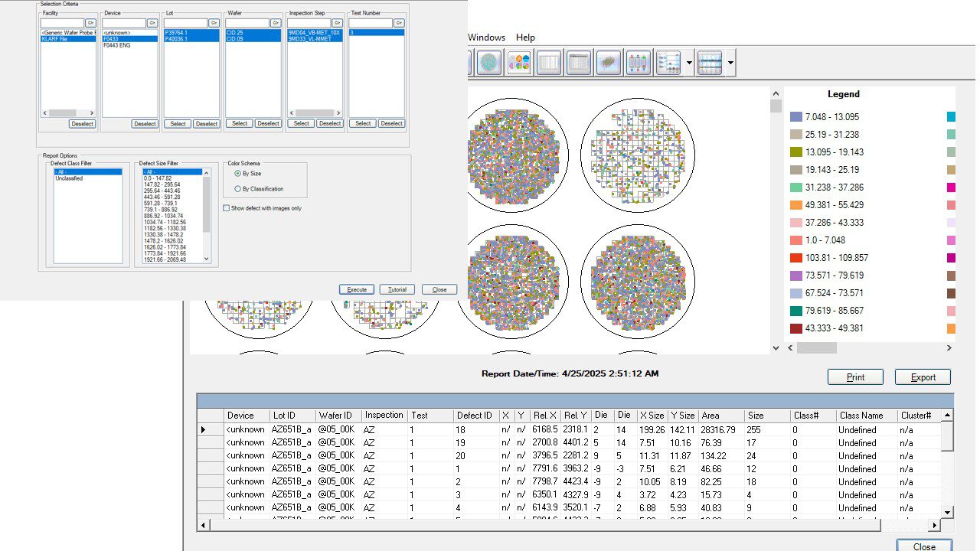Click the Export button
Viewport: 980px width, 551px height.
(x=923, y=377)
